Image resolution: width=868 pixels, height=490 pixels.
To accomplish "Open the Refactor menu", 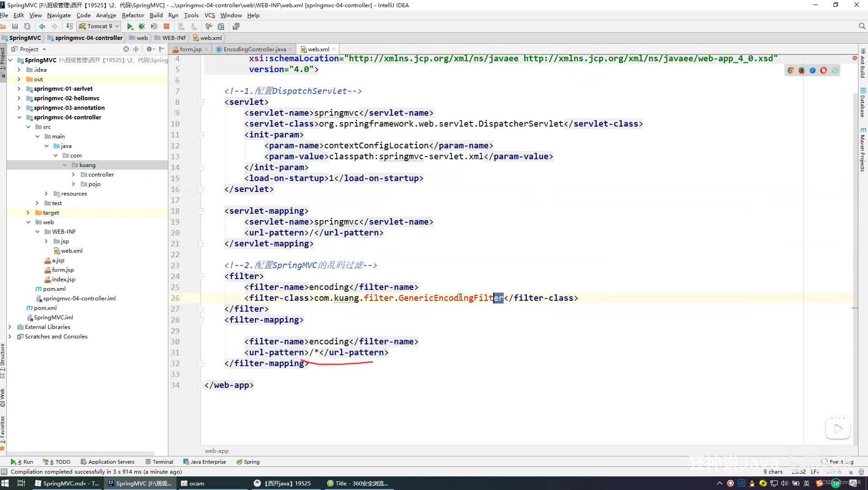I will click(x=133, y=15).
